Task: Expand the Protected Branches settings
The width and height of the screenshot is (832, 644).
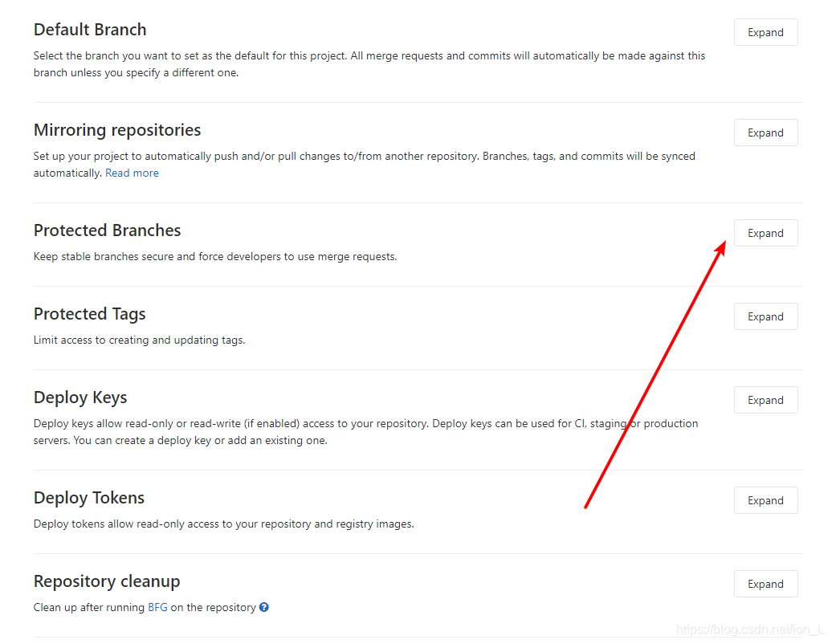Action: (x=765, y=233)
